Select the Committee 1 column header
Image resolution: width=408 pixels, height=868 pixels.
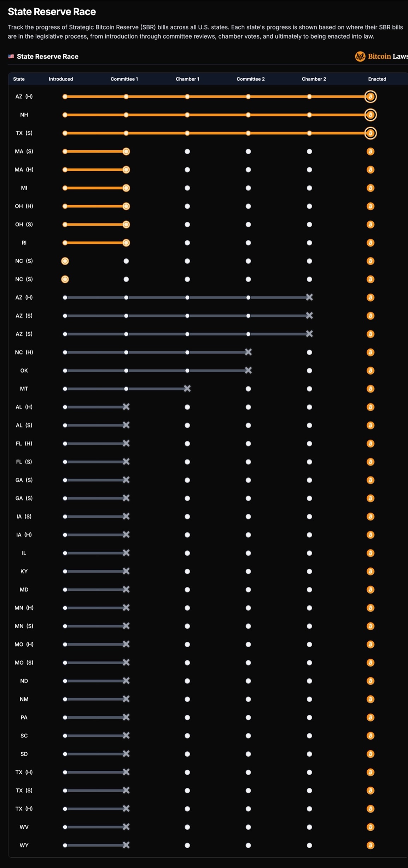(124, 79)
